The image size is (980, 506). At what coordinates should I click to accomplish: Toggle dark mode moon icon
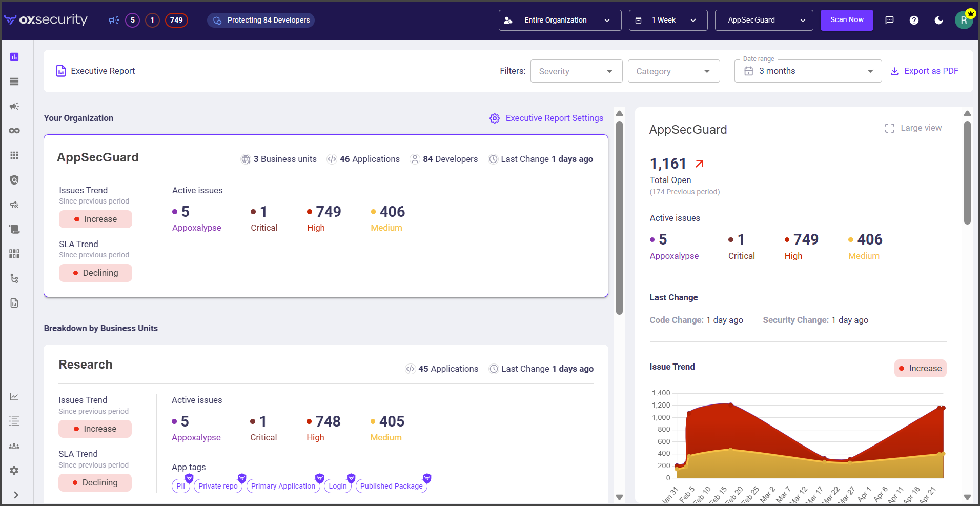(x=938, y=21)
